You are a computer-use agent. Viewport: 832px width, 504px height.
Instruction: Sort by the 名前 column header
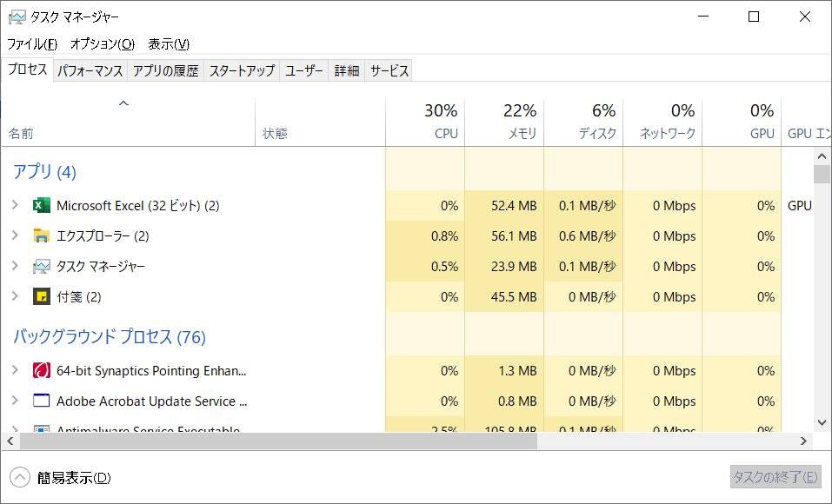[x=128, y=123]
